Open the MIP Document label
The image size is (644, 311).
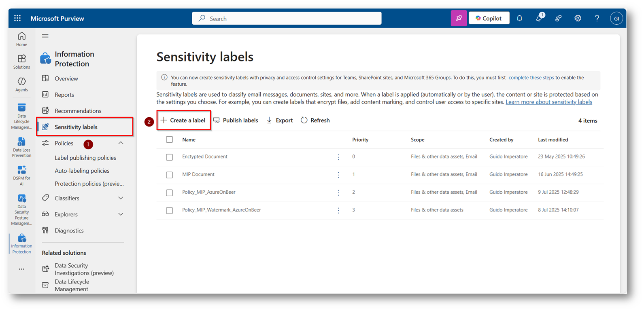198,174
